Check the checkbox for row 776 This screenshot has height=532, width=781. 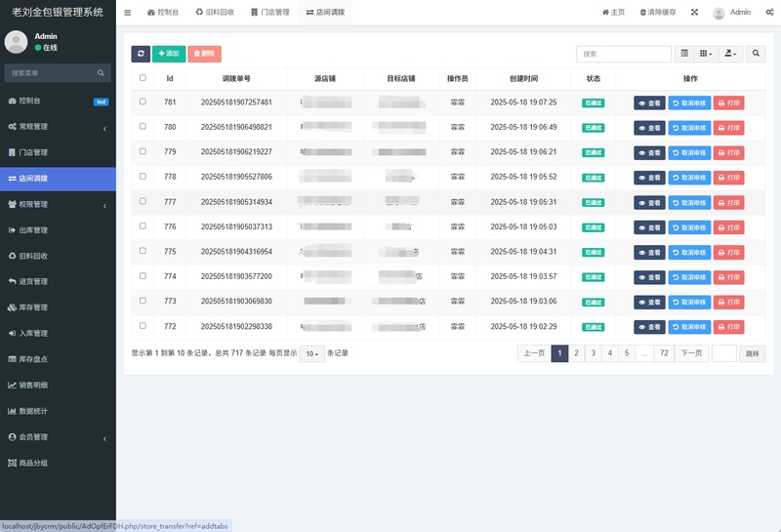[143, 226]
